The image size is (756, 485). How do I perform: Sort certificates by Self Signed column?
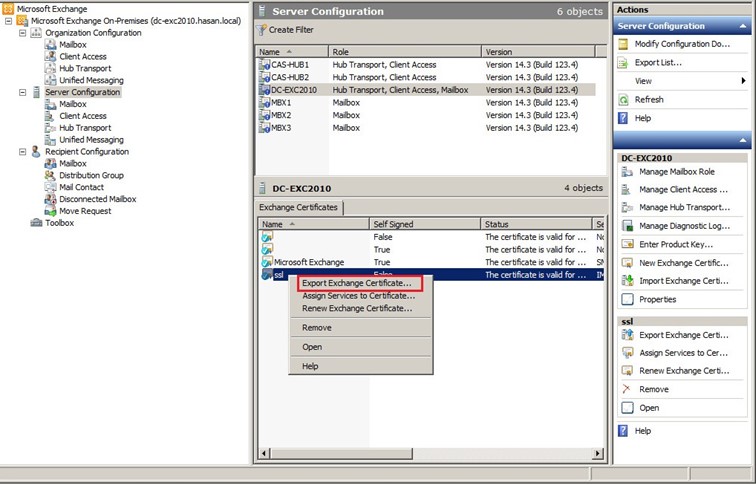425,224
